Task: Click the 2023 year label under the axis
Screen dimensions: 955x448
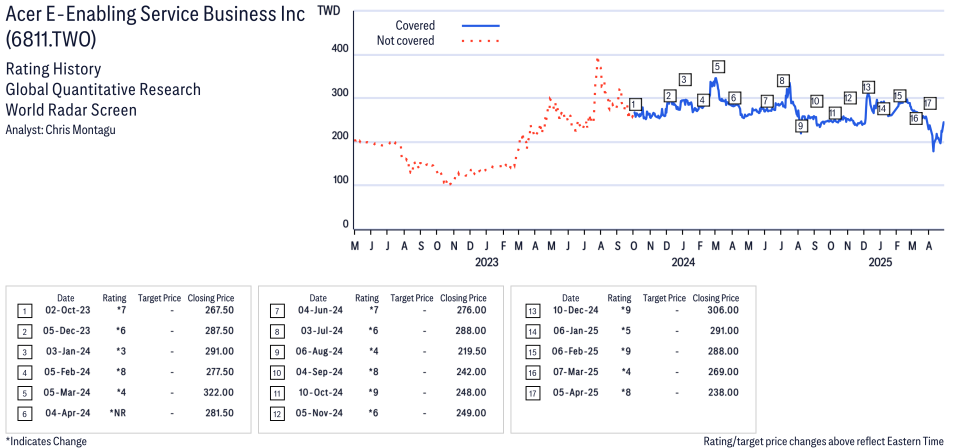Action: [486, 262]
